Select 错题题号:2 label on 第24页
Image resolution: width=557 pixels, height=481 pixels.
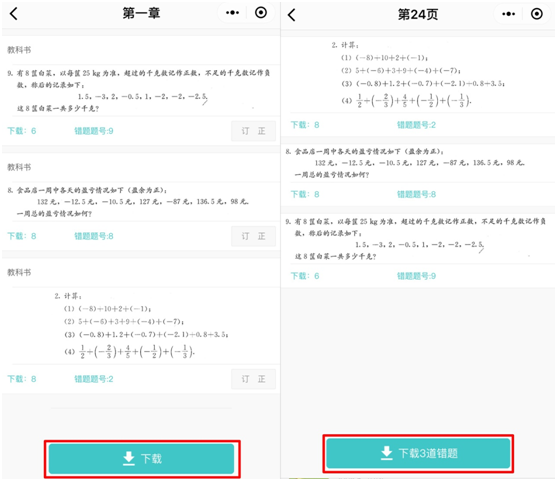click(416, 125)
